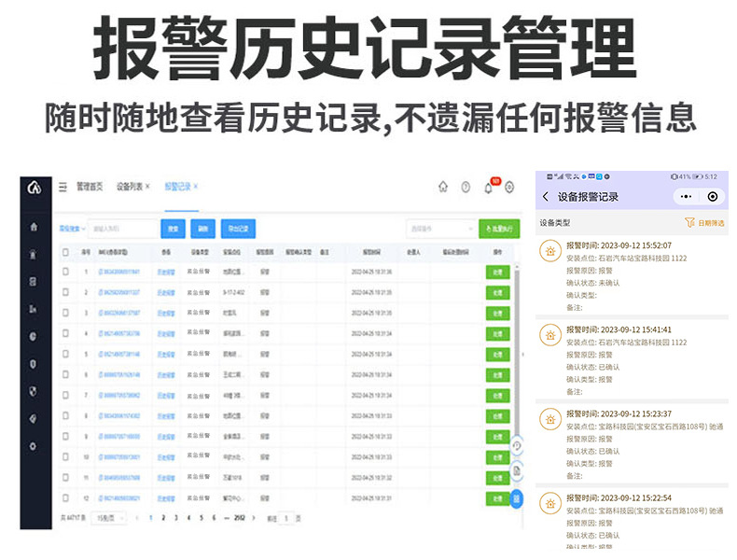The image size is (737, 560).
Task: Expand the search-type dropdown left of search field
Action: pyautogui.click(x=72, y=228)
